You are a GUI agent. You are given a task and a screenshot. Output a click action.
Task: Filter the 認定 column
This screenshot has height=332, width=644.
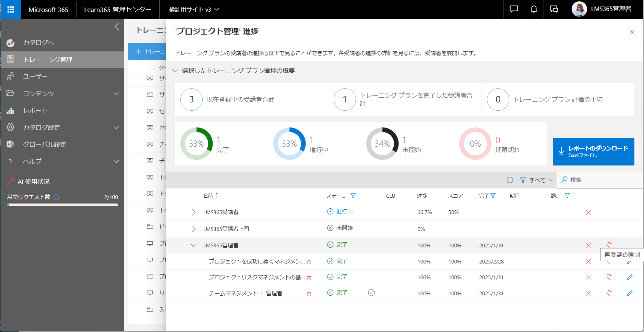[x=568, y=196]
